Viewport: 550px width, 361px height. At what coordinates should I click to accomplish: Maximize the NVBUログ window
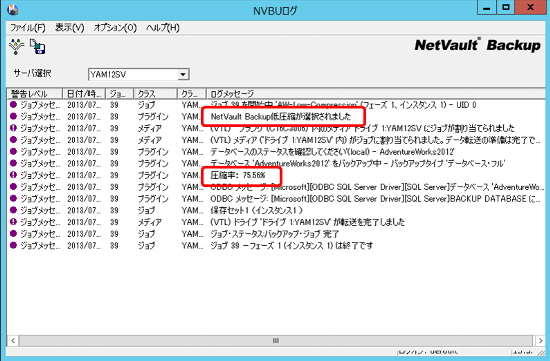505,8
